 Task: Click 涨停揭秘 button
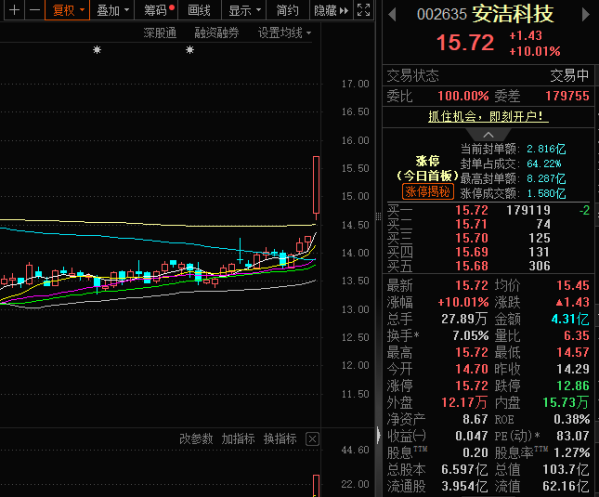(428, 191)
